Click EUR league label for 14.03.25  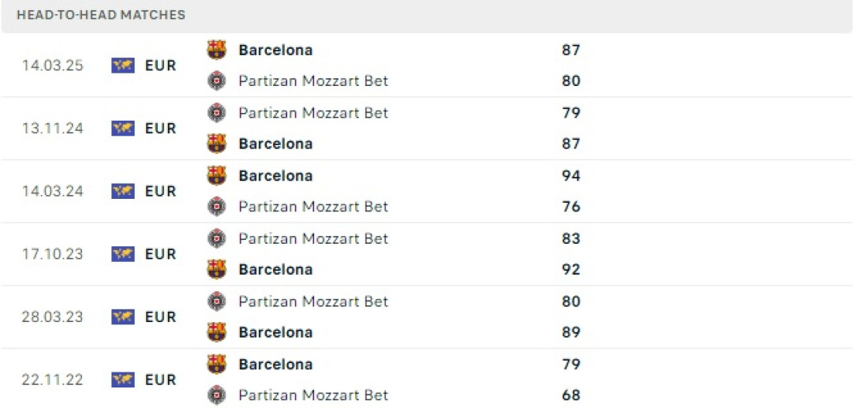(x=160, y=66)
